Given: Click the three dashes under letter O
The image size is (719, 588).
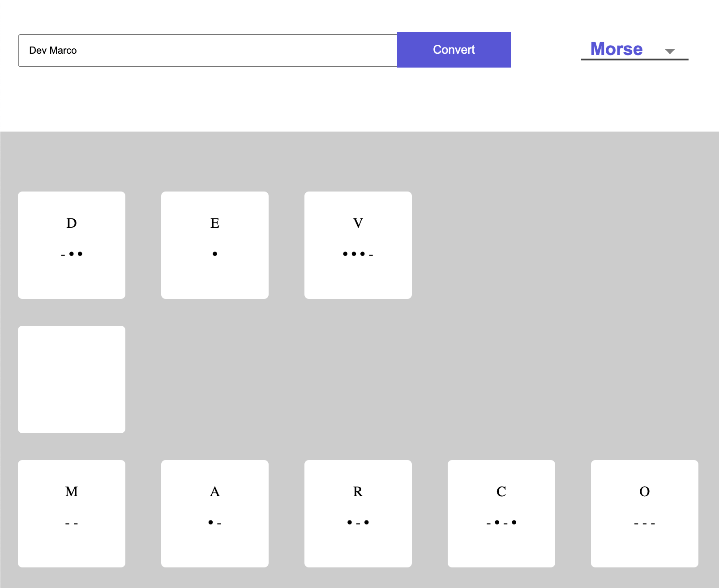Looking at the screenshot, I should 645,523.
